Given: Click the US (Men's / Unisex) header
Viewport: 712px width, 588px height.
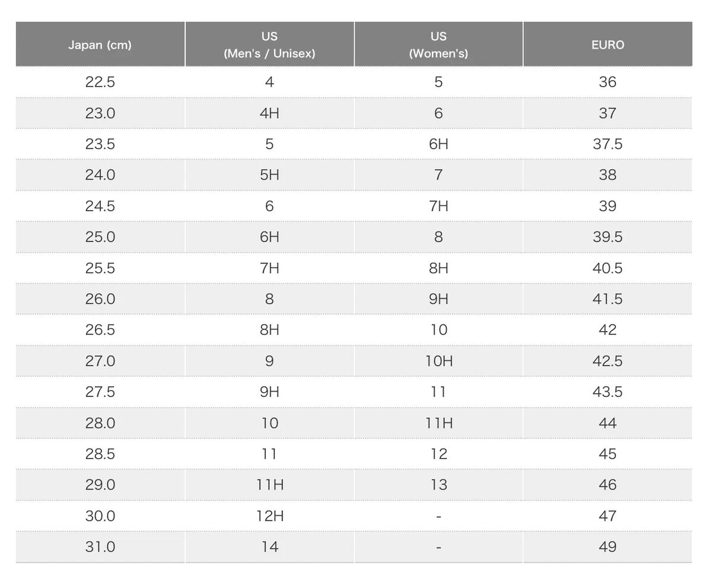Looking at the screenshot, I should pos(269,45).
